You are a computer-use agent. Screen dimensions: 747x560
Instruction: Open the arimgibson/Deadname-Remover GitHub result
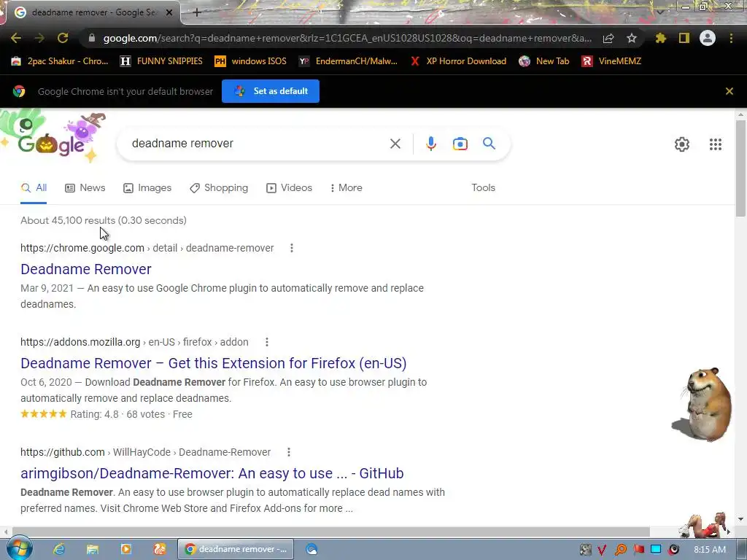pos(212,473)
